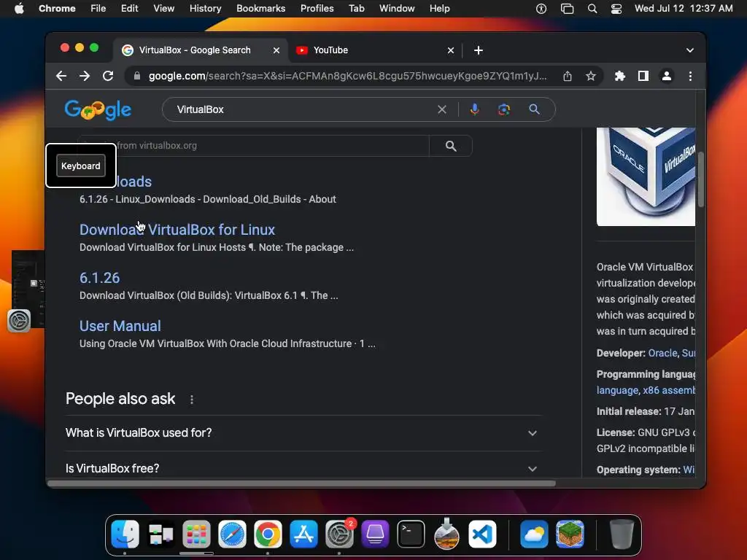This screenshot has width=747, height=560.
Task: Open the Accessibility shortcuts menu bar icon
Action: click(541, 9)
